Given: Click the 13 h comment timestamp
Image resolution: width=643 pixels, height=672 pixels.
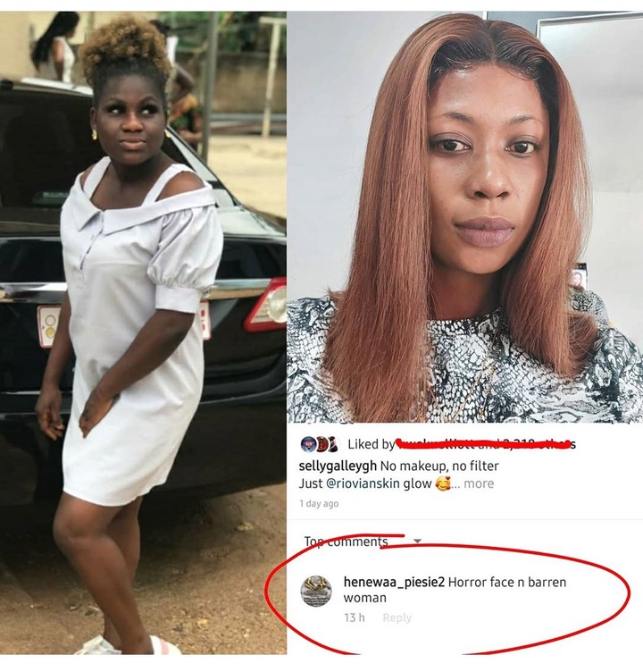Looking at the screenshot, I should click(355, 617).
